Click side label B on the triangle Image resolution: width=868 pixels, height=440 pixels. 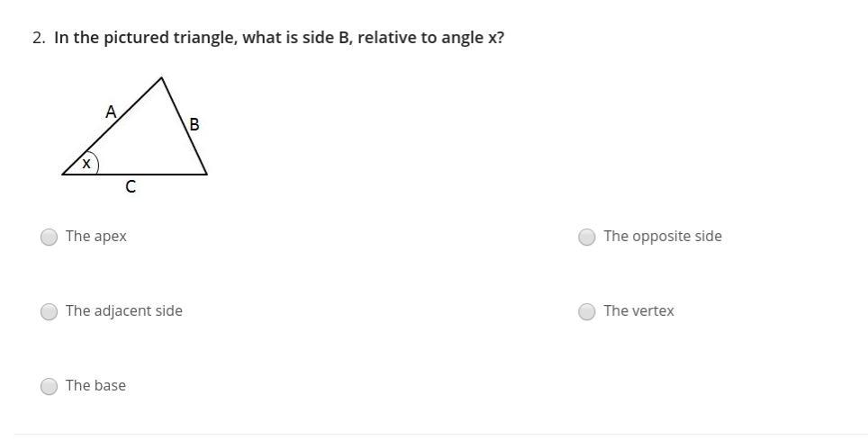[x=194, y=124]
